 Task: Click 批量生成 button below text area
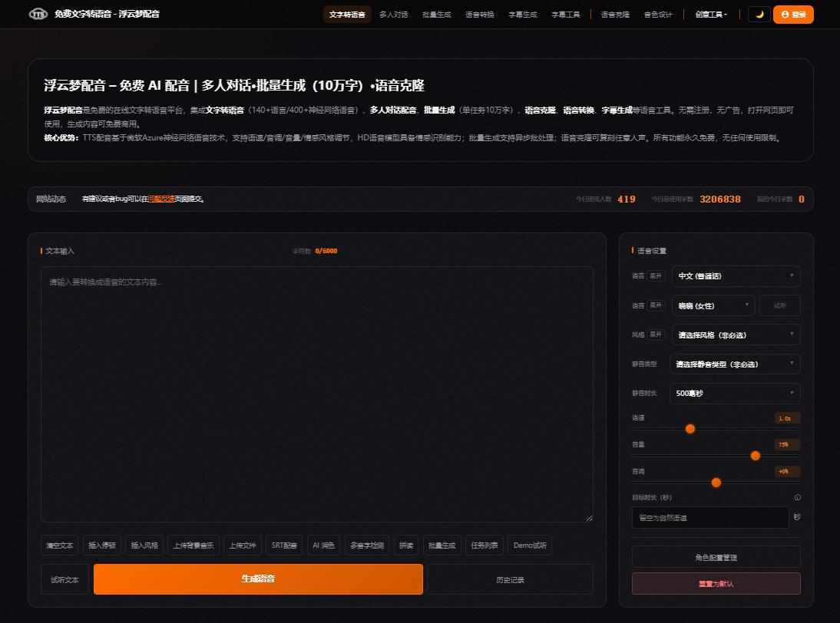tap(442, 546)
